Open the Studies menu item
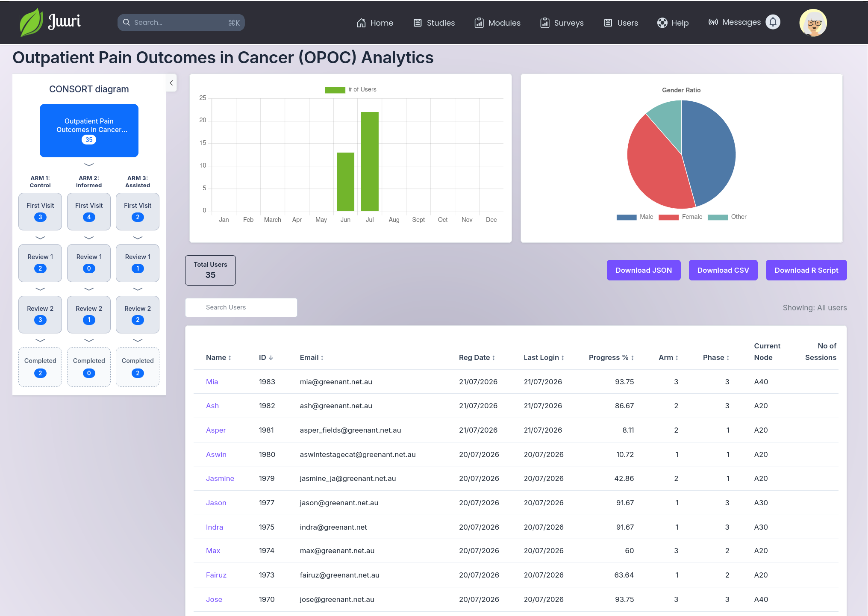Image resolution: width=868 pixels, height=616 pixels. click(x=434, y=23)
